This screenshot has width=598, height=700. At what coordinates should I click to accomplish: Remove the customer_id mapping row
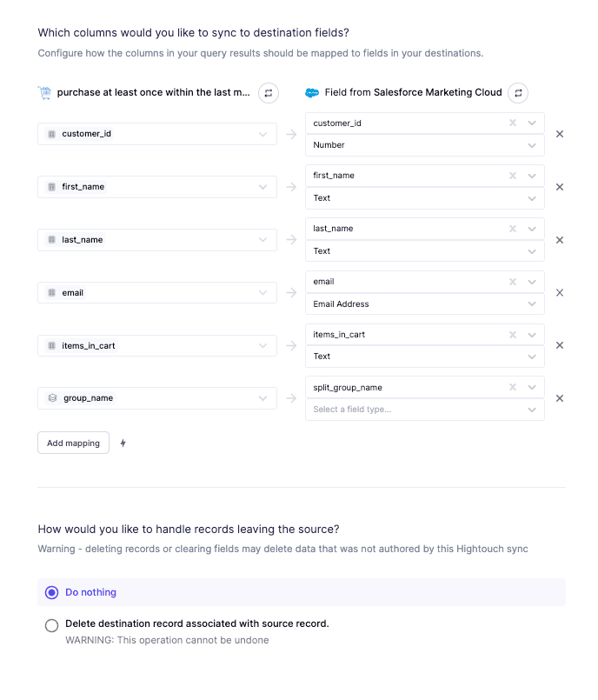pos(560,134)
